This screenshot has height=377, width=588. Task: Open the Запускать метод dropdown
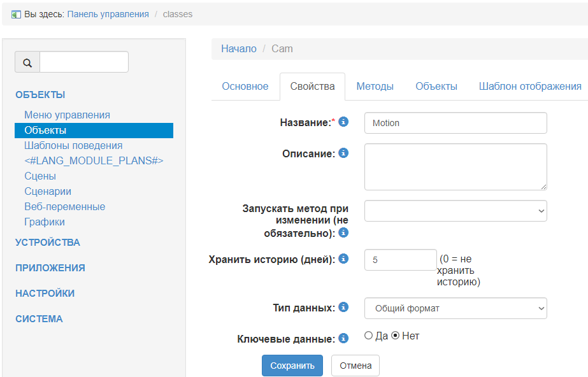454,211
